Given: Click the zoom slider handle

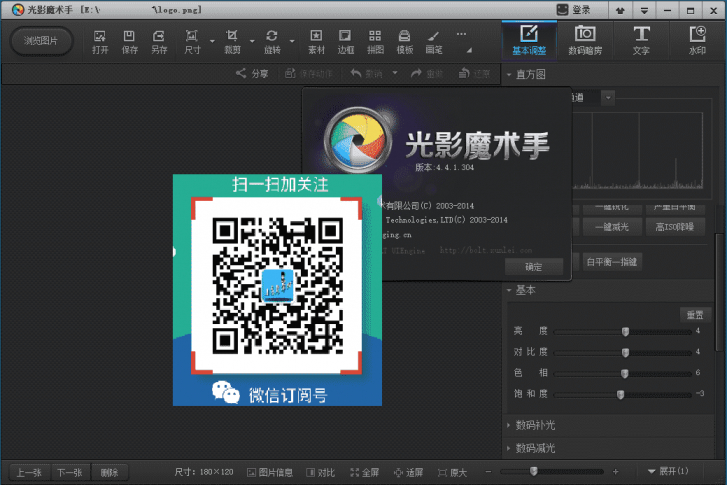Looking at the screenshot, I should (x=533, y=471).
